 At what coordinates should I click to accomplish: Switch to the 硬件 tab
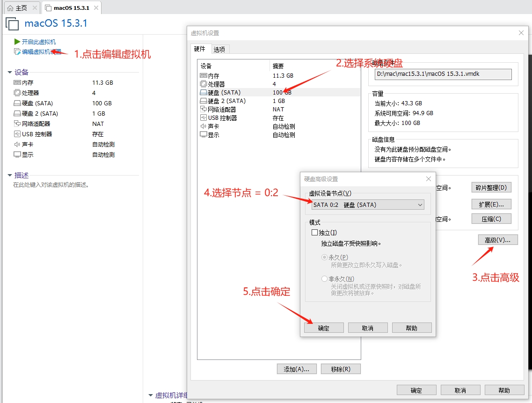[x=200, y=49]
